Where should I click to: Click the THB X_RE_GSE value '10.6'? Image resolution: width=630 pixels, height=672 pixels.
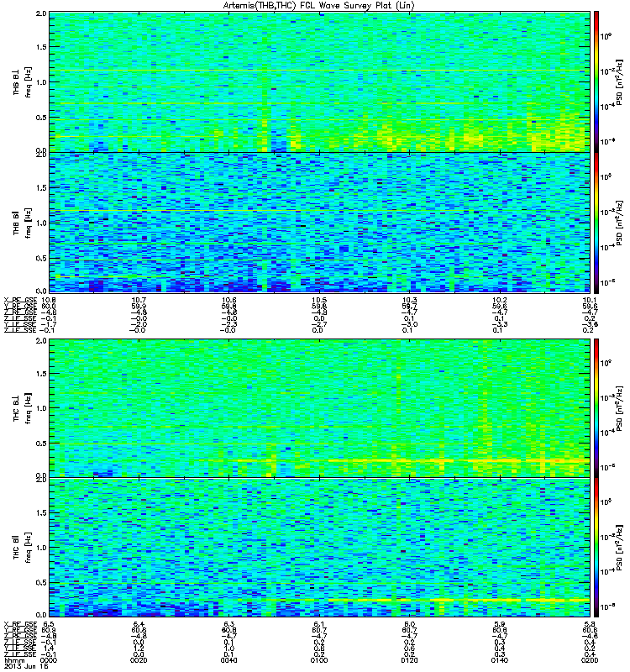(228, 300)
